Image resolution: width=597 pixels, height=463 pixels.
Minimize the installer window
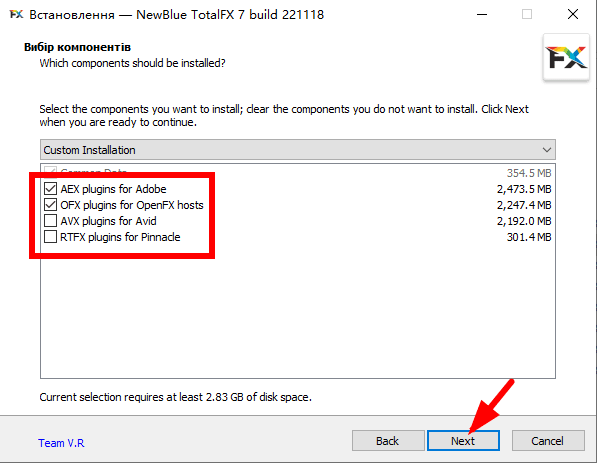482,14
